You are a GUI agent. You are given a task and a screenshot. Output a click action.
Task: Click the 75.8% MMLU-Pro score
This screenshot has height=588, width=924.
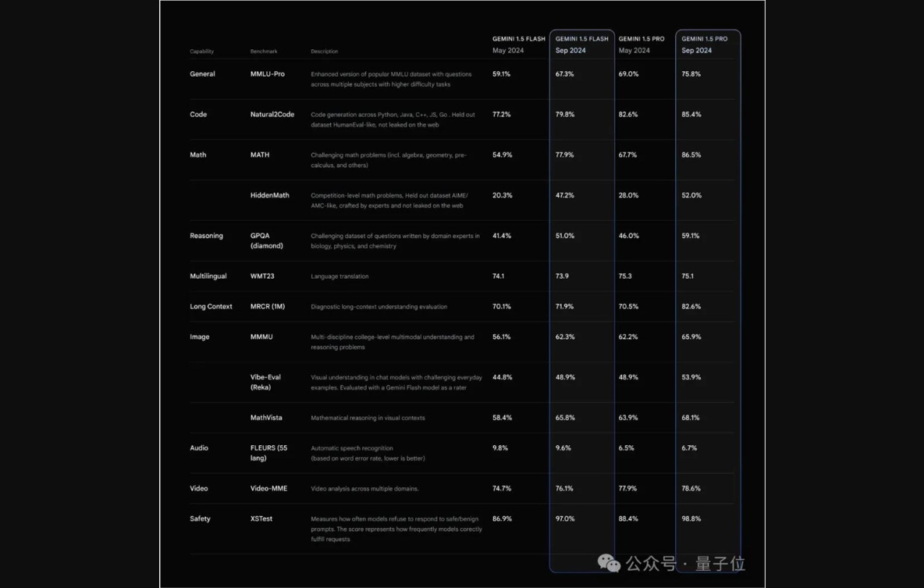coord(691,73)
